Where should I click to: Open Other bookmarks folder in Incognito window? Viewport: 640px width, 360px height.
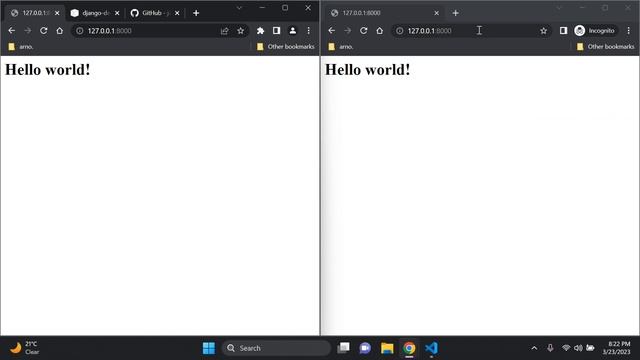coord(606,47)
